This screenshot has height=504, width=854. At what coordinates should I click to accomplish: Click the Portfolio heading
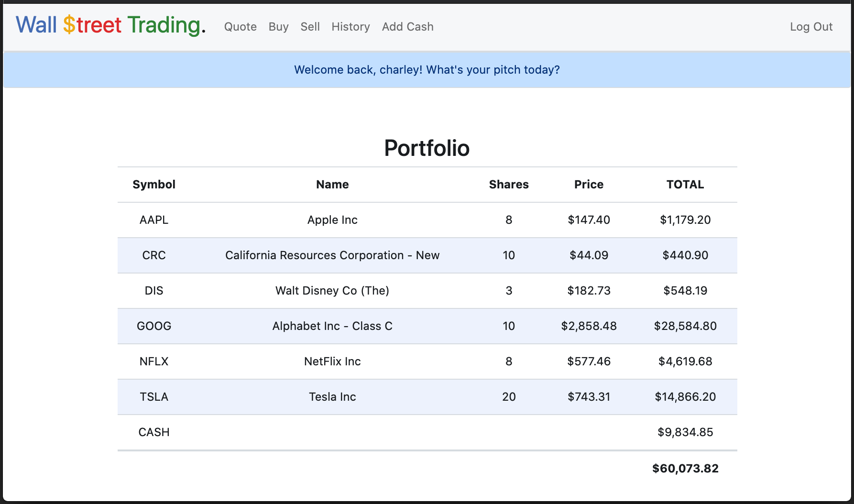[x=427, y=148]
